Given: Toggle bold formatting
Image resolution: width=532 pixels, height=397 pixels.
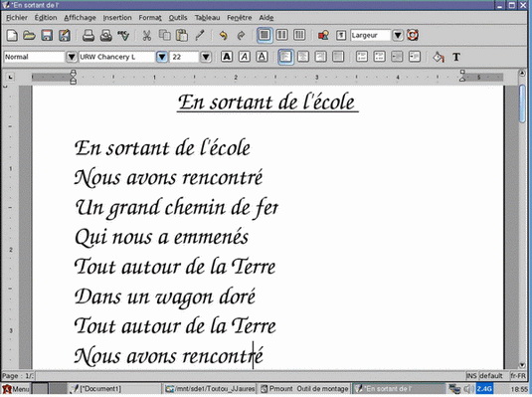Looking at the screenshot, I should click(227, 57).
